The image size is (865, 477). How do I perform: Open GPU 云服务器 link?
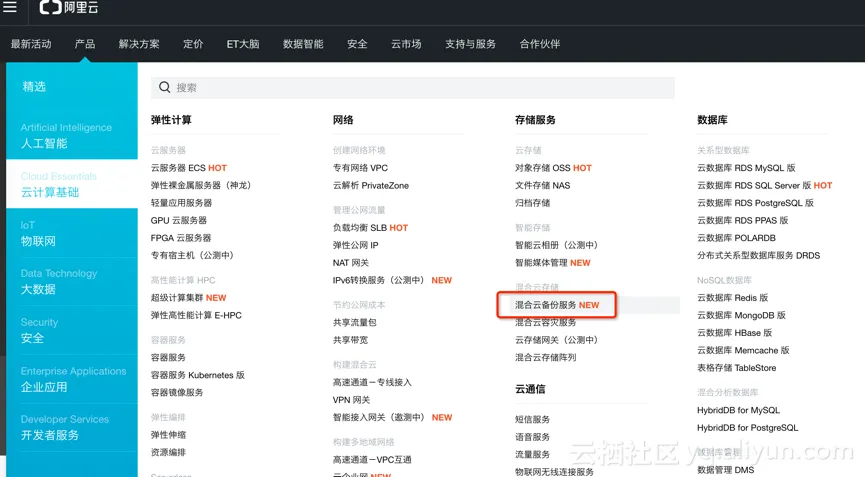pyautogui.click(x=179, y=220)
